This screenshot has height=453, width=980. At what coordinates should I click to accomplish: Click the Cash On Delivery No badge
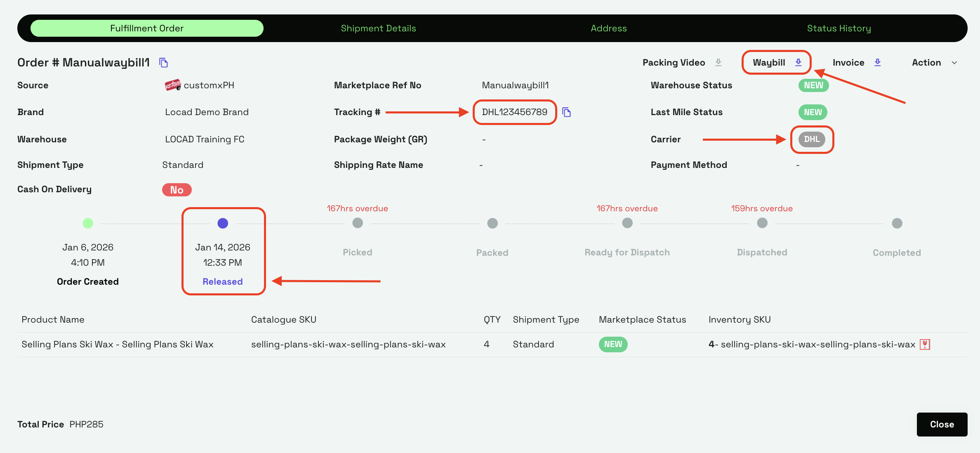[177, 190]
